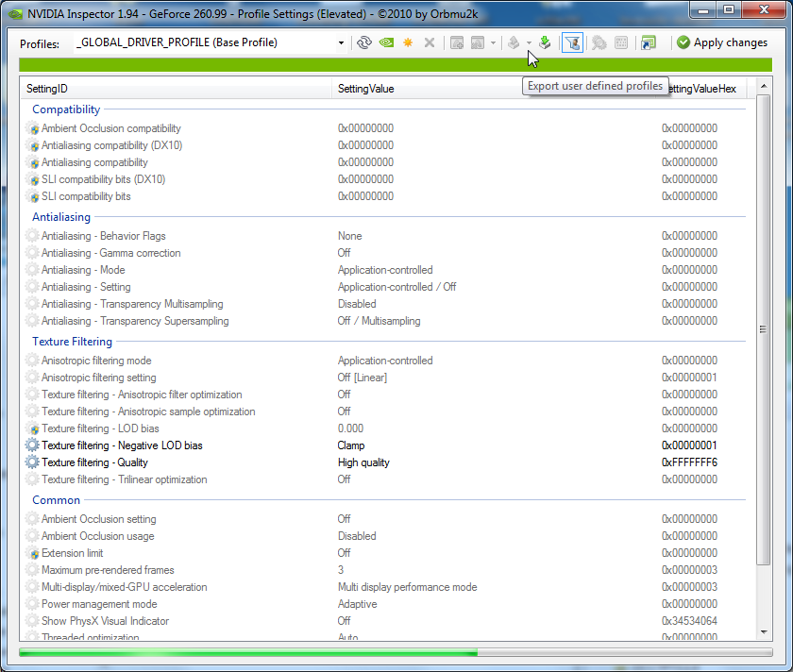Click the orange create new profile icon
Image resolution: width=793 pixels, height=672 pixels.
pos(408,42)
